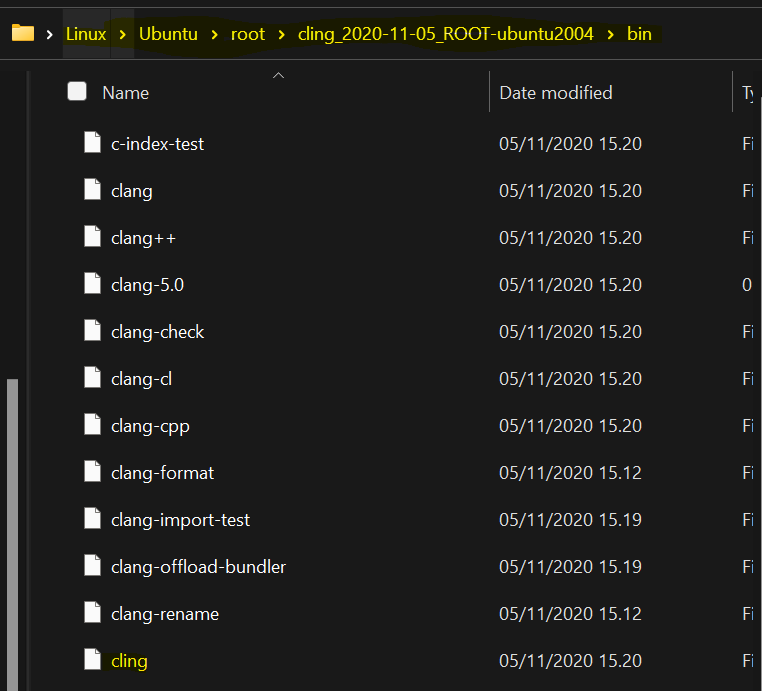Select the clang-5.0 file name
The height and width of the screenshot is (691, 762).
click(147, 285)
